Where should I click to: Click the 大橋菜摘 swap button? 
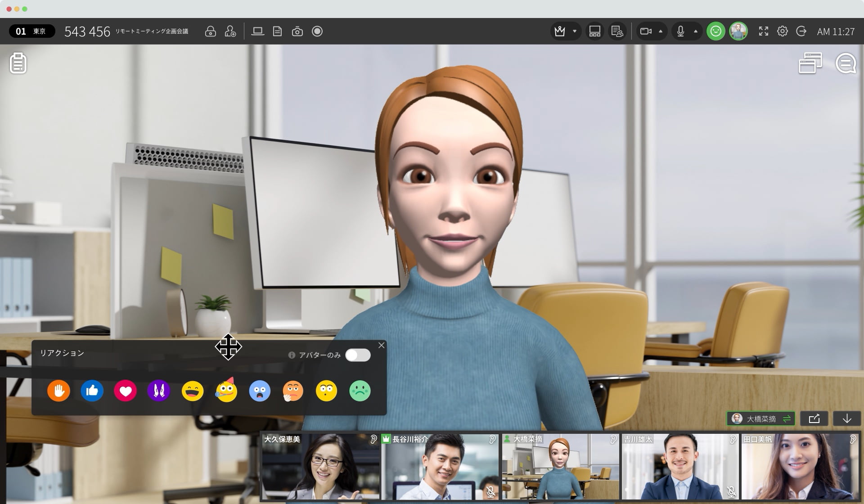point(761,418)
